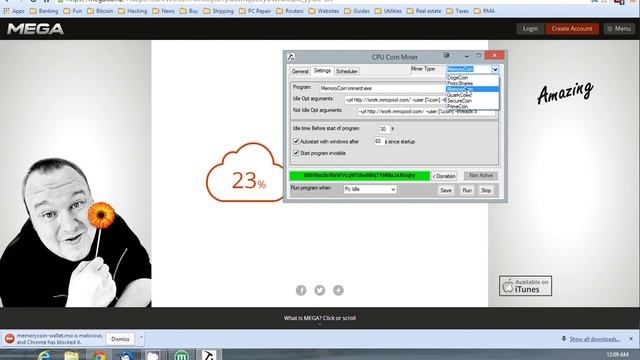Open the Shipping bookmarks folder

coord(218,11)
